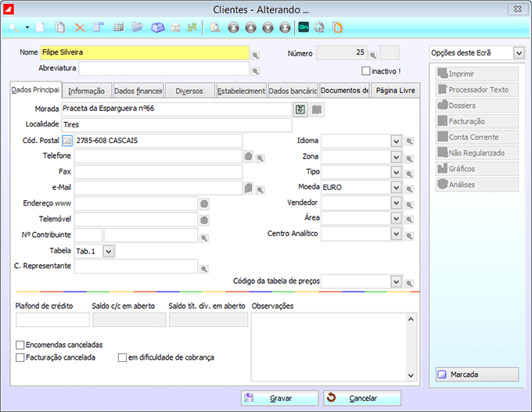Viewport: 532px width, 412px height.
Task: Open the Tabela Tab.1 dropdown
Action: 109,251
